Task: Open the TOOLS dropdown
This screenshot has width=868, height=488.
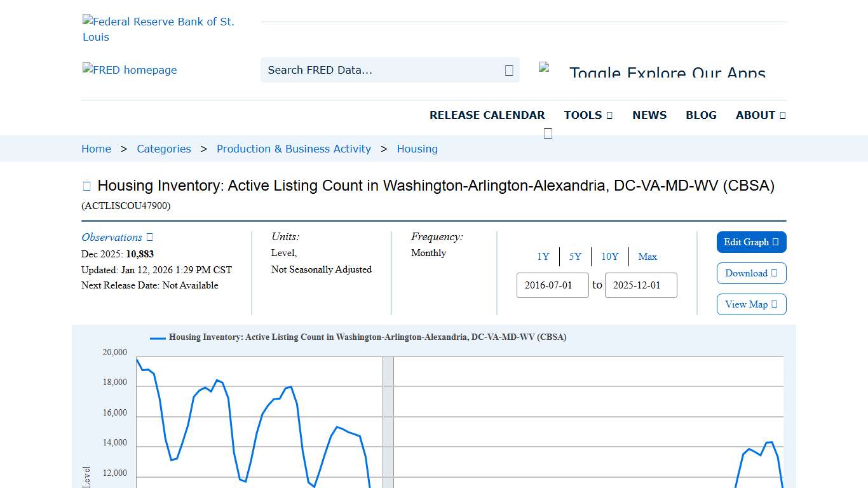Action: (x=588, y=115)
